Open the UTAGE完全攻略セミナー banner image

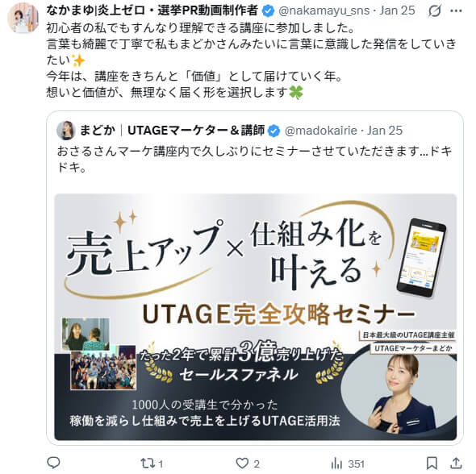(x=255, y=317)
